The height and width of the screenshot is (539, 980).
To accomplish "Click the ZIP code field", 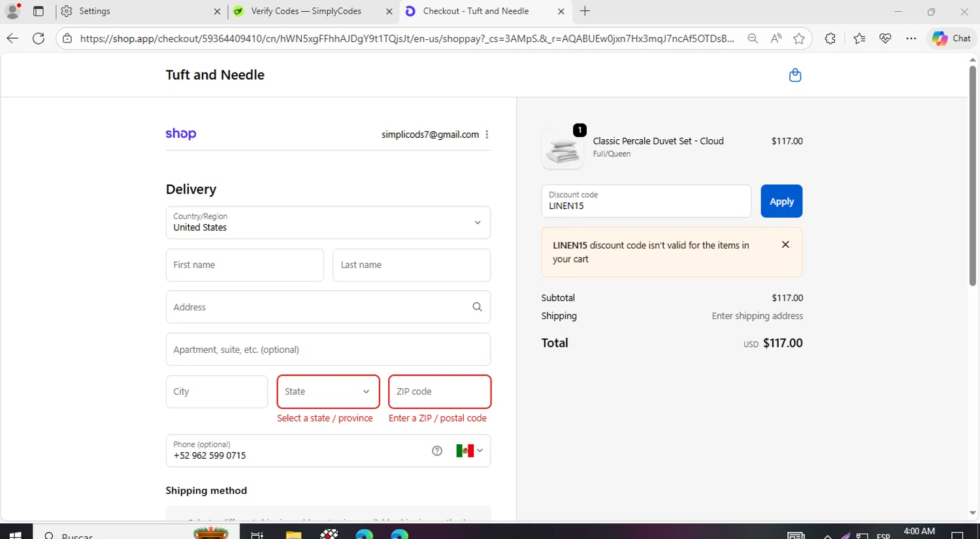I will pyautogui.click(x=439, y=392).
